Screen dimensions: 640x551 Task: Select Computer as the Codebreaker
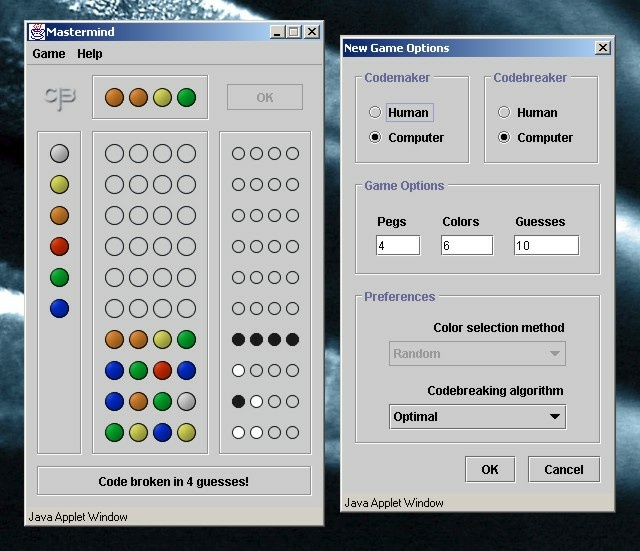click(504, 138)
